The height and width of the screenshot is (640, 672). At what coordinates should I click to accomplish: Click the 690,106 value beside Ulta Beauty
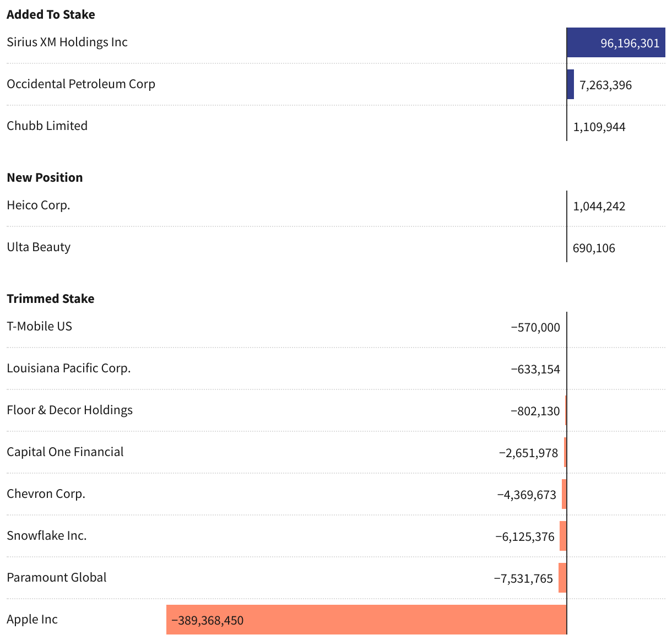(594, 248)
